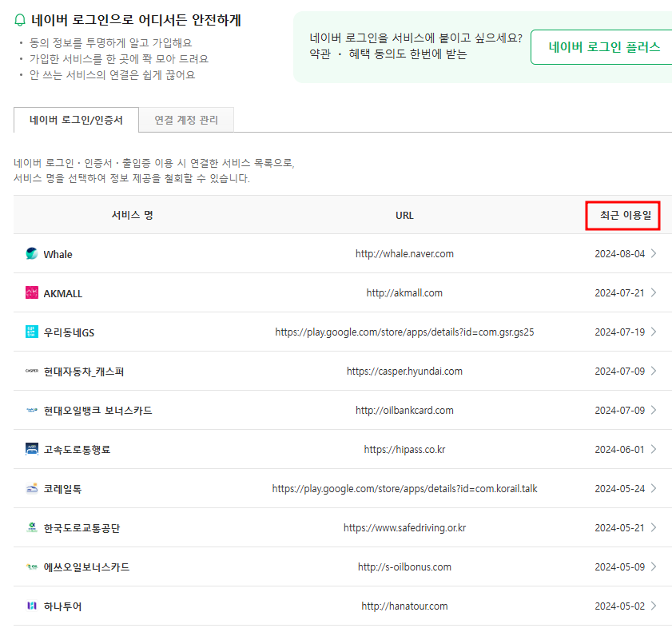Click the com.gsr.gs25 Play Store URL

pyautogui.click(x=404, y=332)
